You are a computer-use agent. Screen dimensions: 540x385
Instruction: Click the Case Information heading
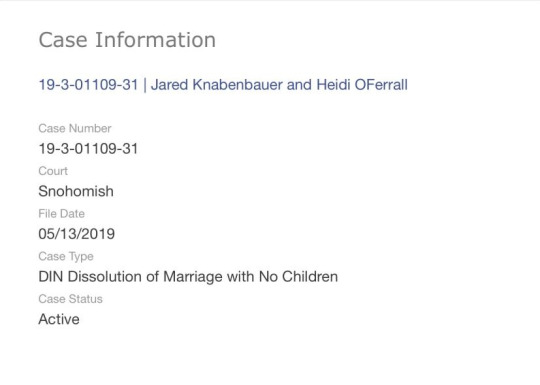(x=127, y=40)
